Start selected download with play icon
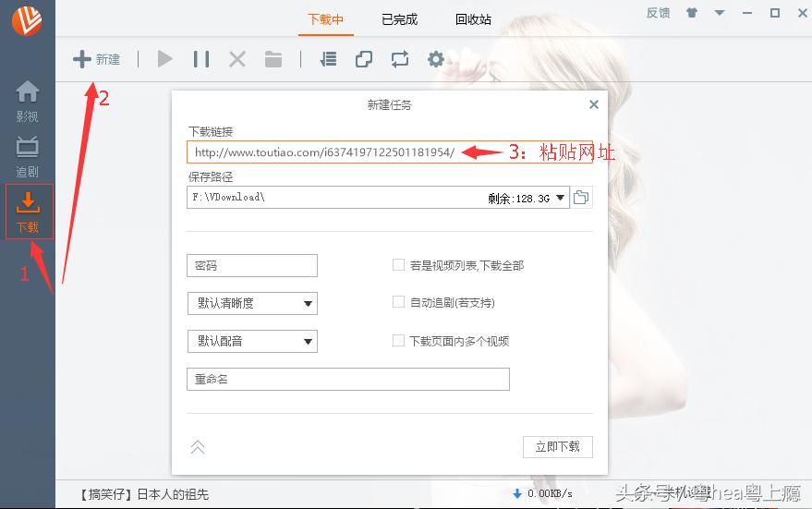The height and width of the screenshot is (509, 812). (164, 59)
